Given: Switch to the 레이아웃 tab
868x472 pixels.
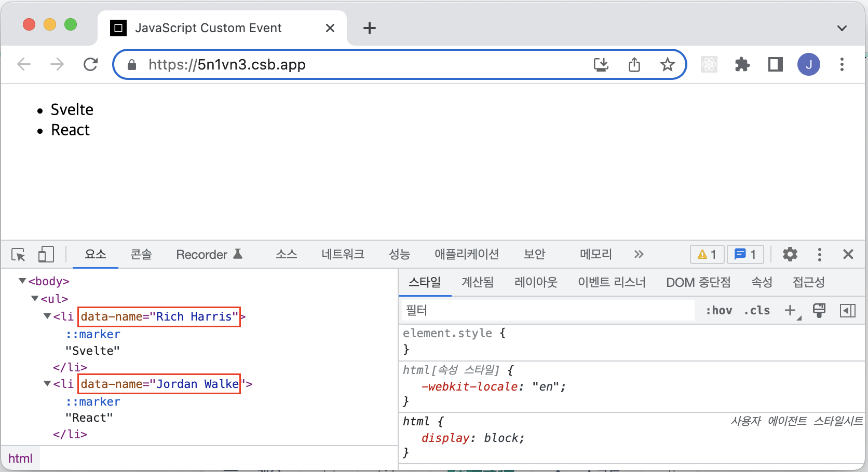Looking at the screenshot, I should pos(536,282).
